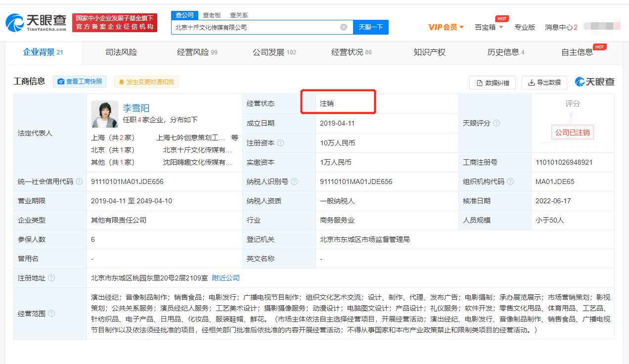
Task: Select the 2019-04-11 founding date value
Action: 337,123
